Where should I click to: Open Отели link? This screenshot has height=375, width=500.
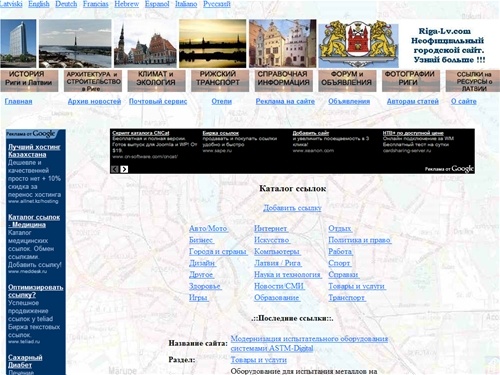click(x=222, y=101)
